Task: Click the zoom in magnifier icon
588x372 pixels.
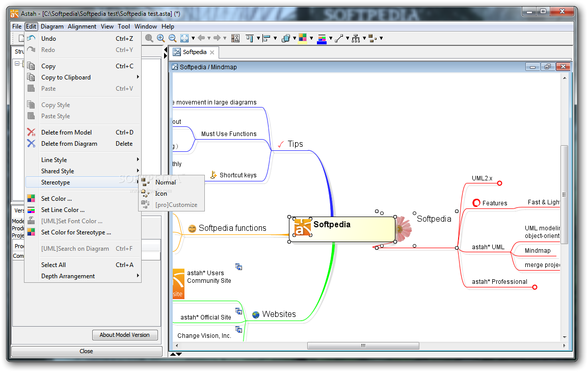Action: click(161, 38)
